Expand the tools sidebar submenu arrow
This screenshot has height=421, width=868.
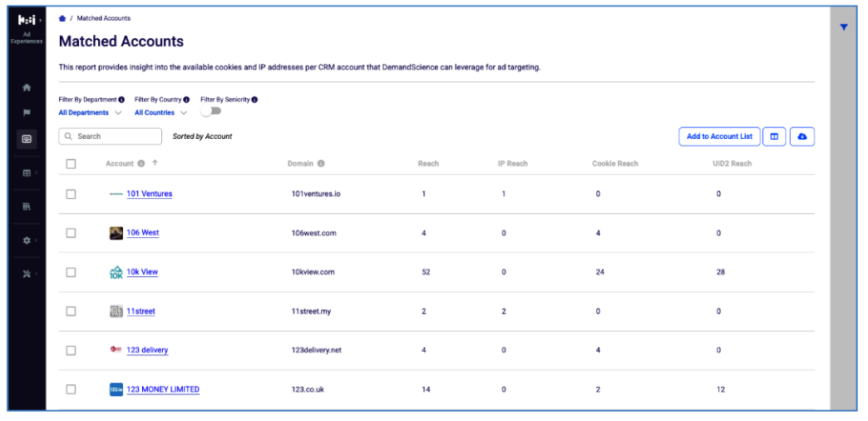[x=37, y=274]
